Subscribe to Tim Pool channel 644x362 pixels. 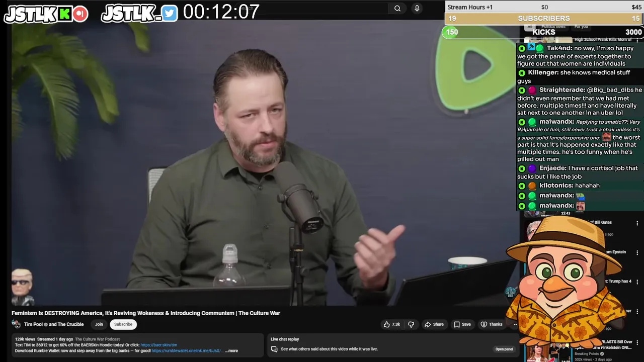pyautogui.click(x=123, y=324)
